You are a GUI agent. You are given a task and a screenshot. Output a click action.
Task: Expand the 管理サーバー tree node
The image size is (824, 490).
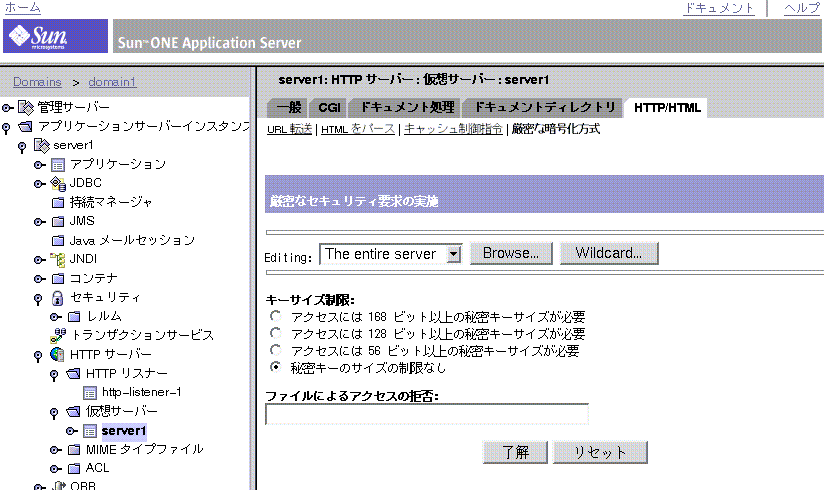(7, 108)
